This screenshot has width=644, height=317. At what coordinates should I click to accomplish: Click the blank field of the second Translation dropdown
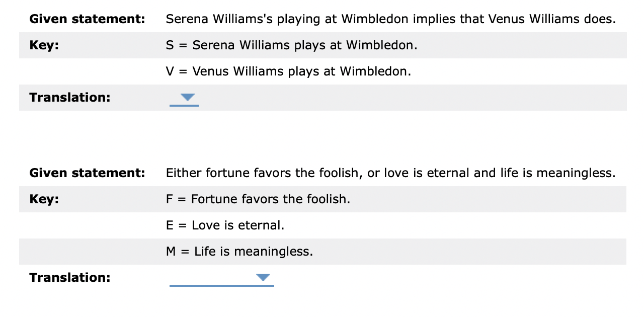tap(211, 277)
